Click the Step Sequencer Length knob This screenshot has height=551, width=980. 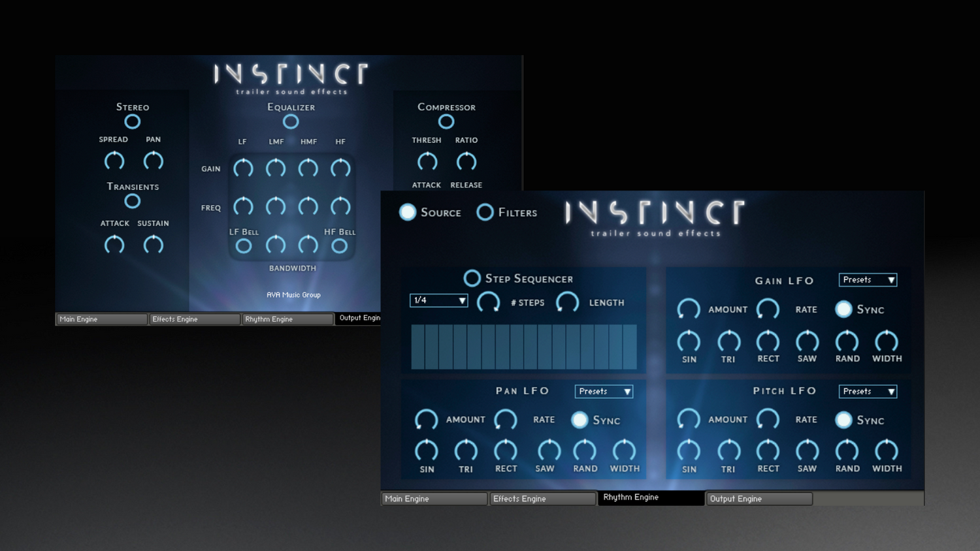(x=567, y=302)
